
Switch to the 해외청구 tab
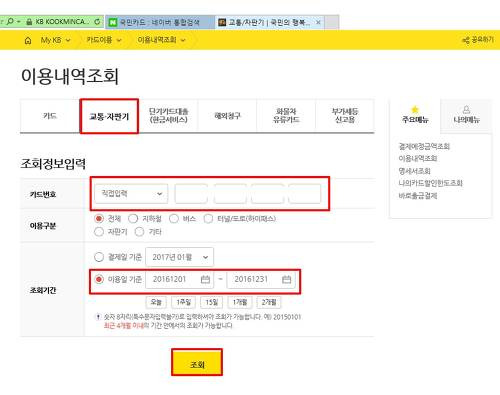tap(227, 116)
